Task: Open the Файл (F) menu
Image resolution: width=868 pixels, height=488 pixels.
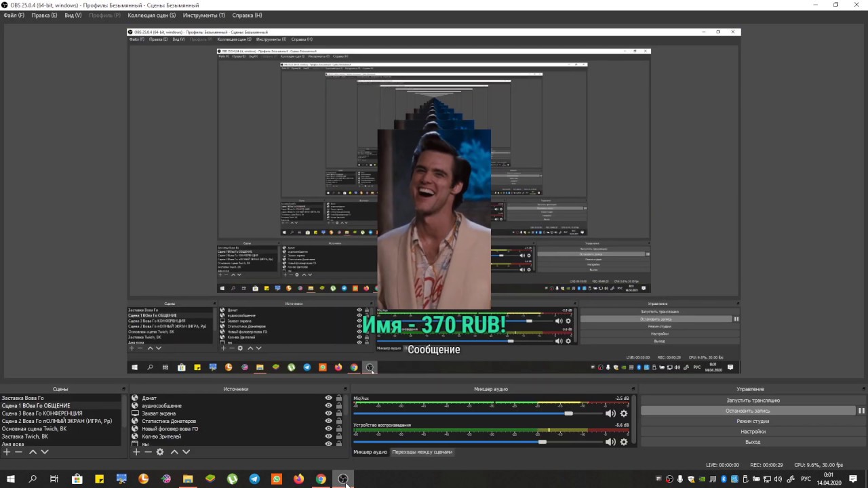Action: click(14, 15)
